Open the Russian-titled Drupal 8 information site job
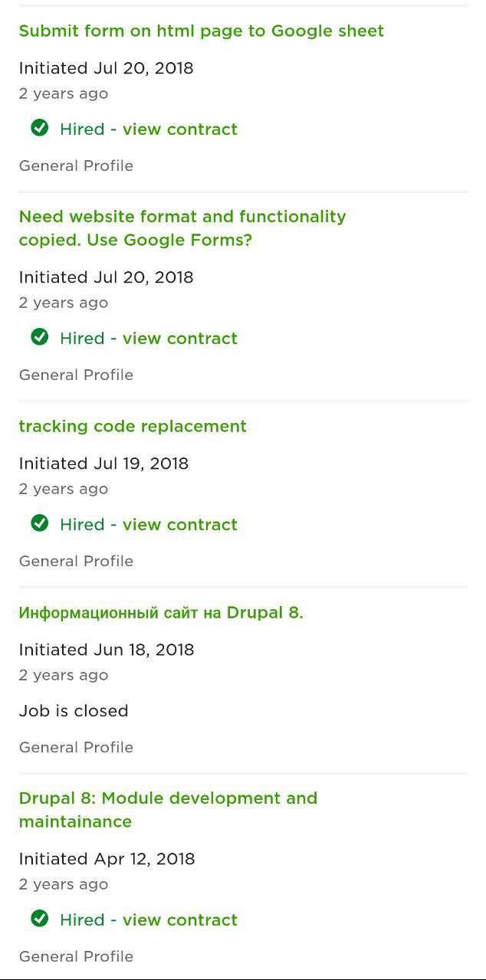 (x=161, y=612)
